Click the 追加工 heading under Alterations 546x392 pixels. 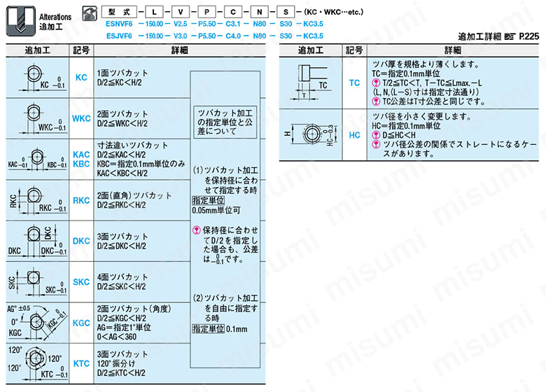(51, 27)
